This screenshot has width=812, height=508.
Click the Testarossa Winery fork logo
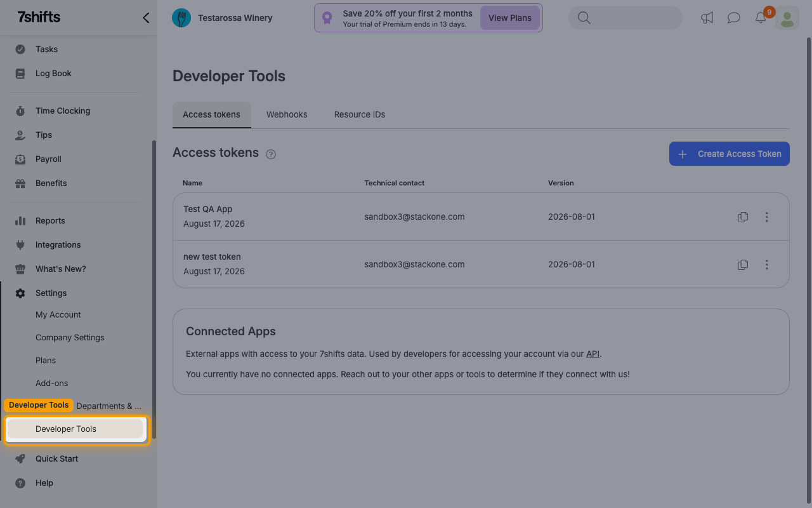pyautogui.click(x=181, y=18)
